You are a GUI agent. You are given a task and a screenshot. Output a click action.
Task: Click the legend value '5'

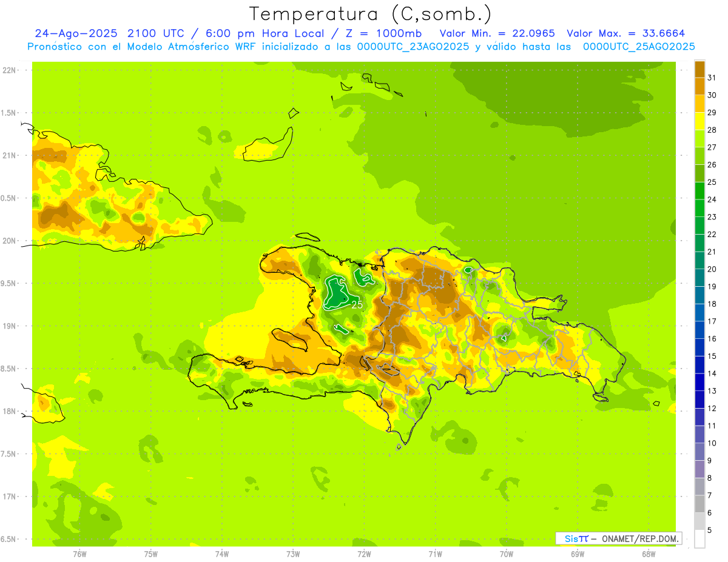710,530
